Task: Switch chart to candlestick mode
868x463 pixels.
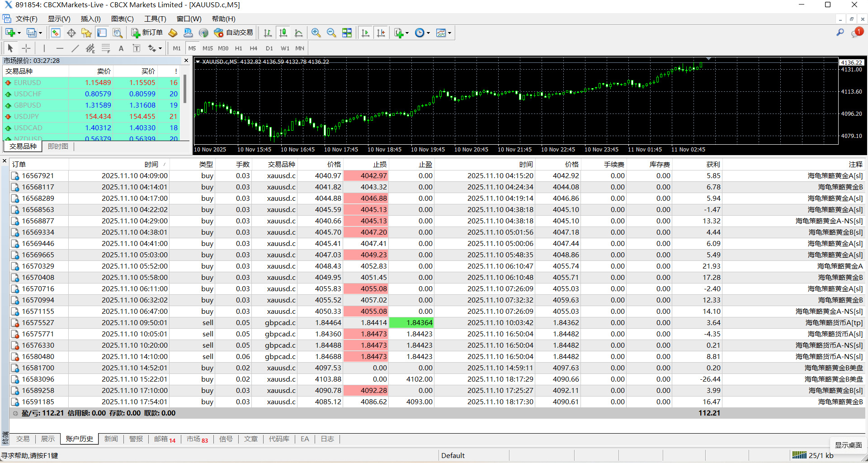Action: coord(283,33)
